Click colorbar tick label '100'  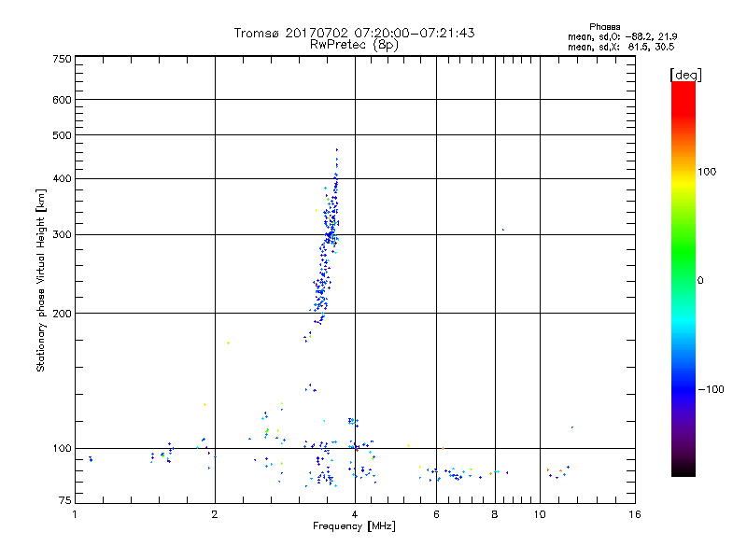coord(707,172)
